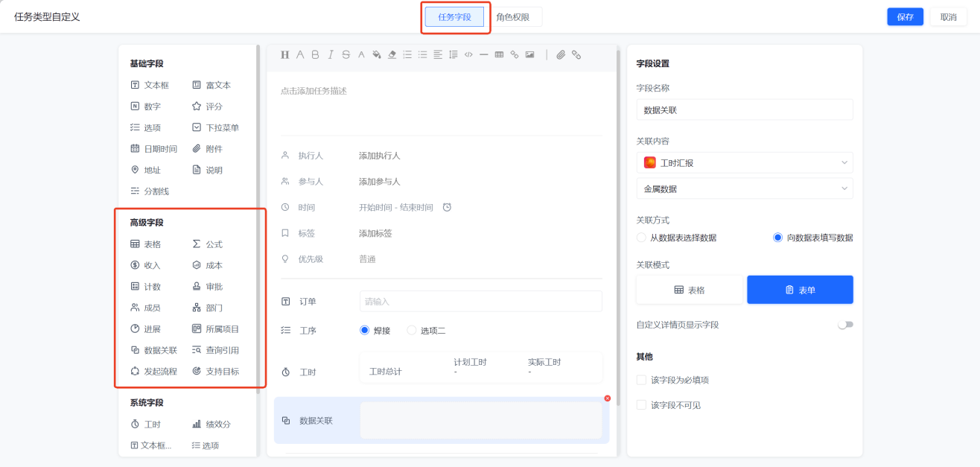This screenshot has width=980, height=467.
Task: Delete the 数据关联 field via the red X
Action: (607, 398)
